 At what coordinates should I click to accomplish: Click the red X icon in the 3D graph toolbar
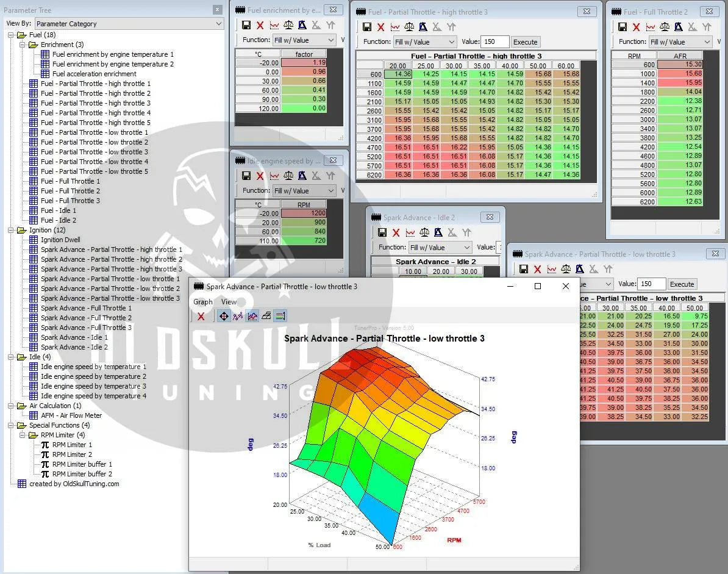[201, 316]
